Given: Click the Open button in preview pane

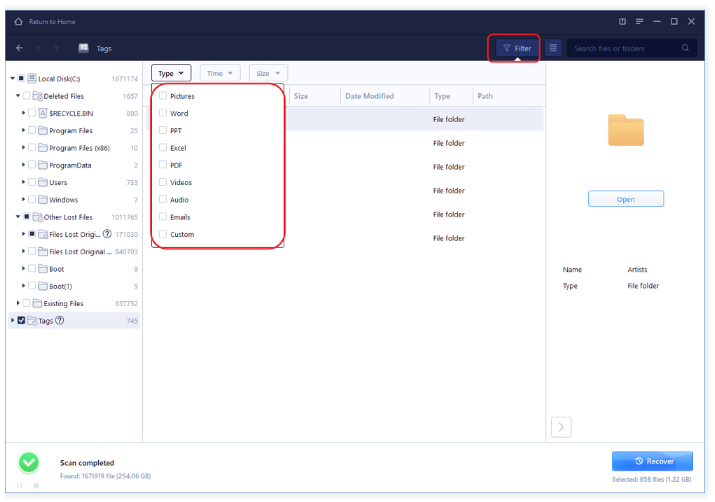Looking at the screenshot, I should (x=625, y=199).
